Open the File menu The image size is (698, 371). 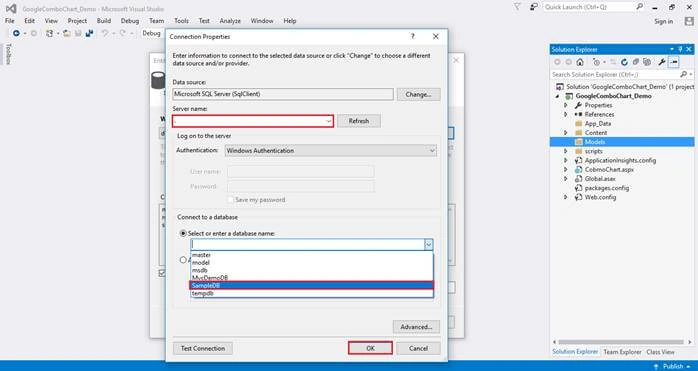coord(9,21)
